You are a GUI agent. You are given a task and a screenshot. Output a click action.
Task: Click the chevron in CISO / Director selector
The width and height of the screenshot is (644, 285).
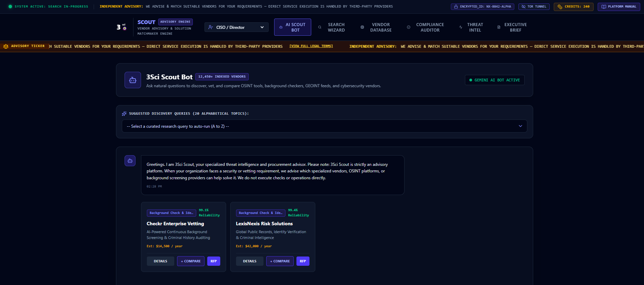[x=262, y=27]
